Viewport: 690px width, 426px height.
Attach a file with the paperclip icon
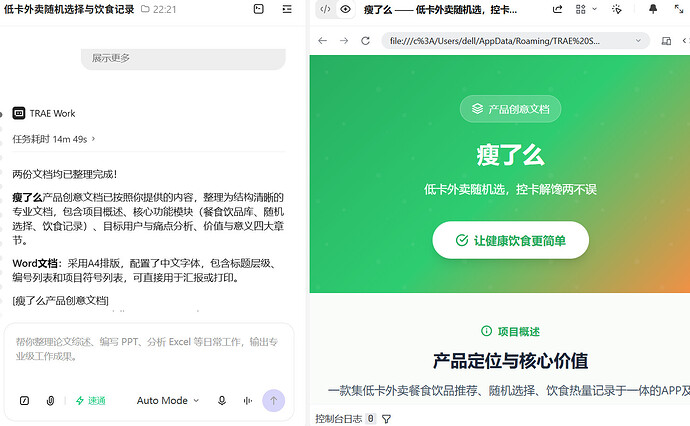point(50,400)
